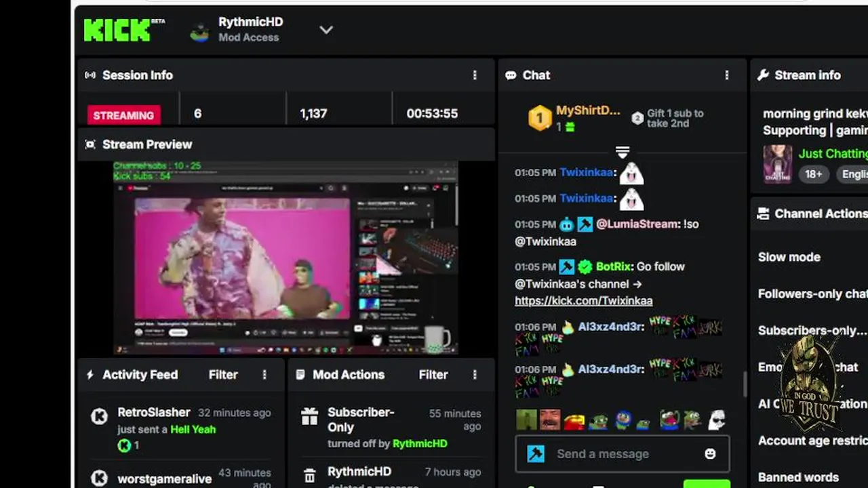Screen dimensions: 868x488
Task: Open Mod Actions three-dot menu
Action: (475, 375)
